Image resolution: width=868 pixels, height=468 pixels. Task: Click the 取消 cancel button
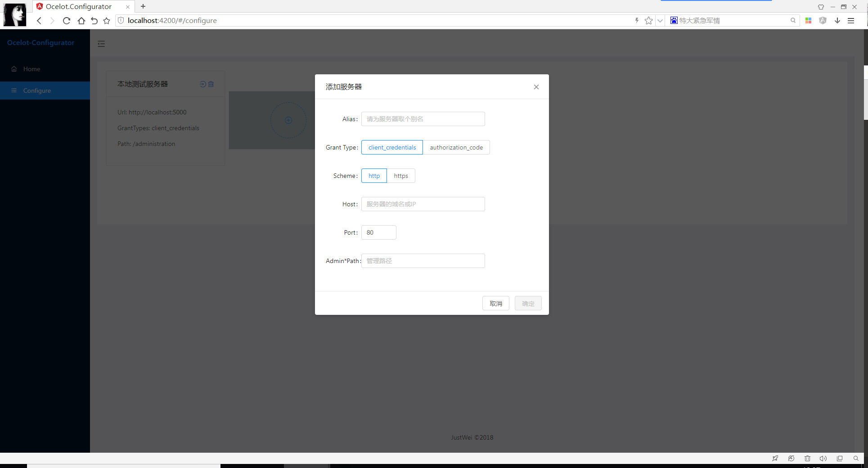[x=496, y=303]
